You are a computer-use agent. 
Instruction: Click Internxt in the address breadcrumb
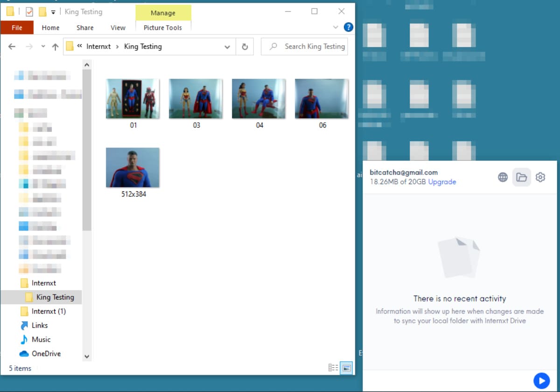click(98, 47)
